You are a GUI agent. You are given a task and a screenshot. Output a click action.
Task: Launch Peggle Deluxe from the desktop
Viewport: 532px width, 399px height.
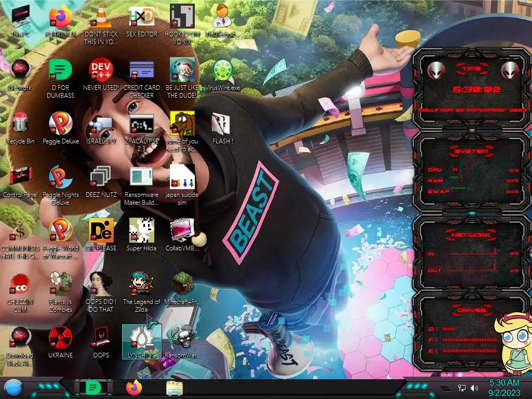click(x=60, y=128)
